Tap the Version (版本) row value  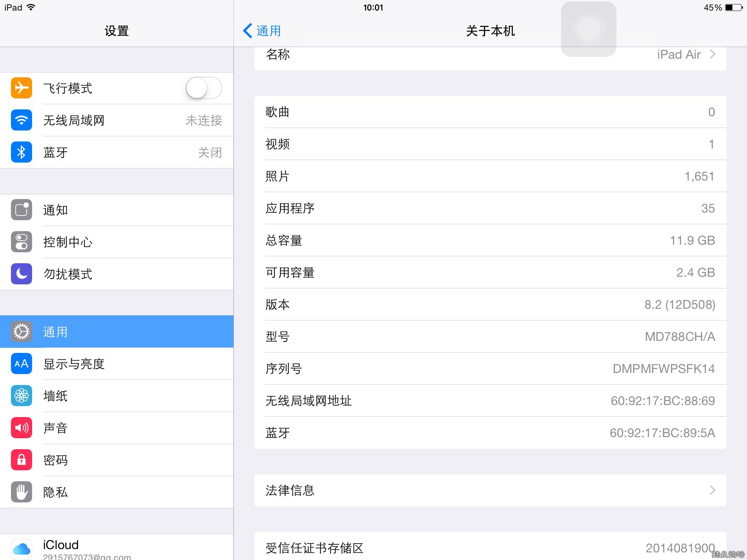pyautogui.click(x=679, y=304)
